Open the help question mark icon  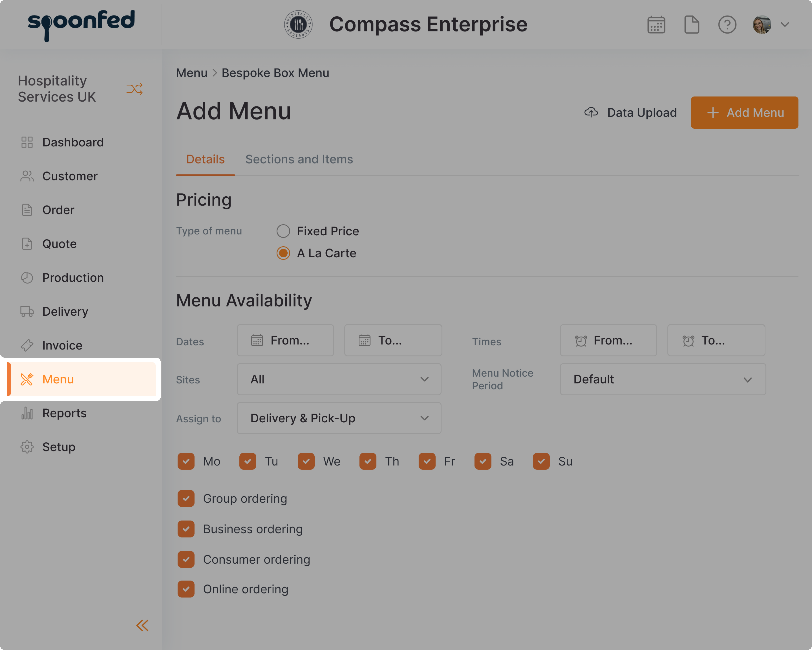(x=727, y=24)
